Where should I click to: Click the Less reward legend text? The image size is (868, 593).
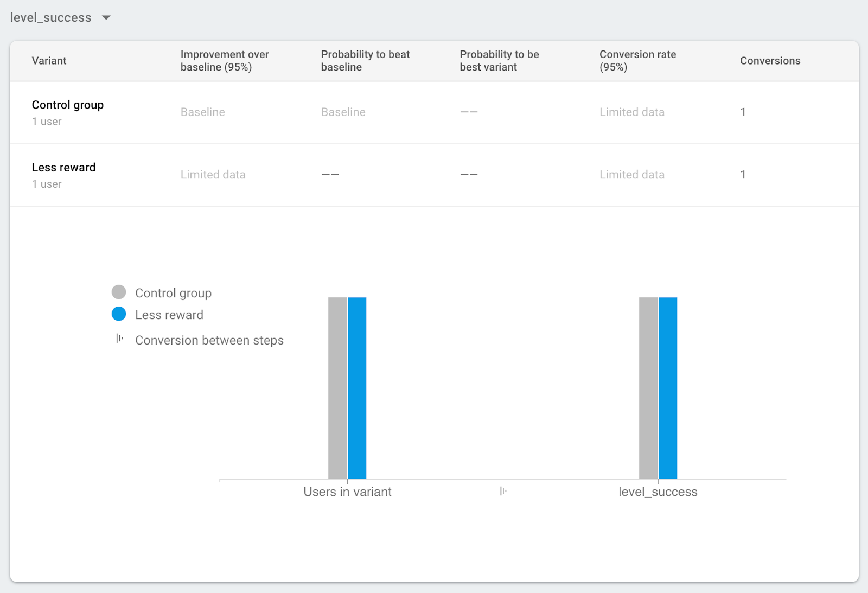coord(169,315)
